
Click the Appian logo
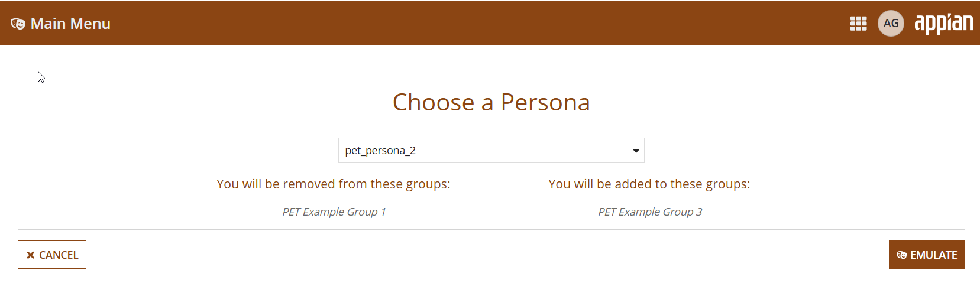[943, 24]
